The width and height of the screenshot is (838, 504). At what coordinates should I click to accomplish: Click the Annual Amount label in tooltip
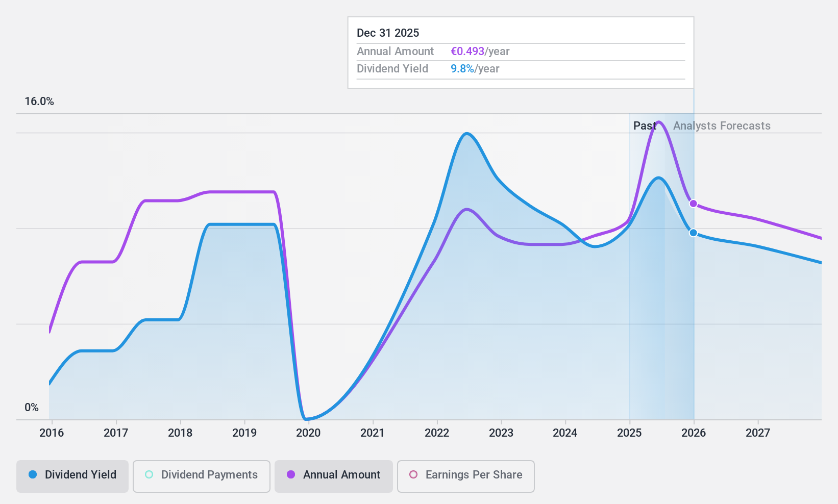[395, 52]
